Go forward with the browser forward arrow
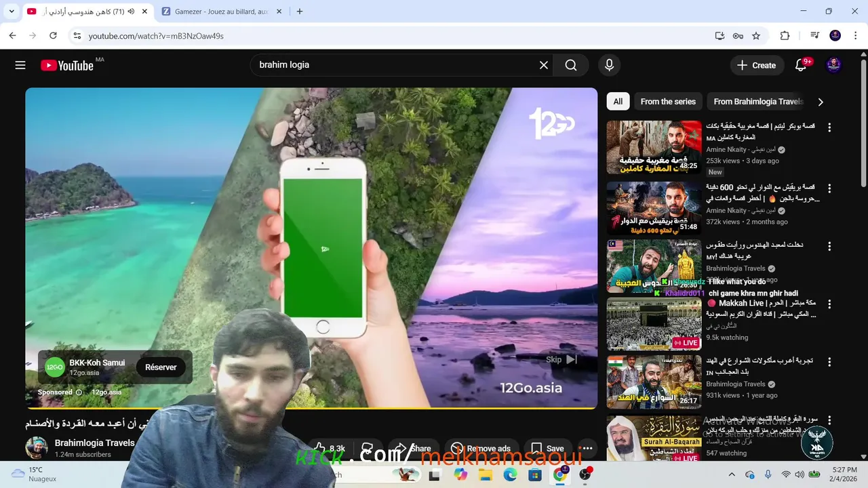The width and height of the screenshot is (868, 488). pyautogui.click(x=33, y=36)
